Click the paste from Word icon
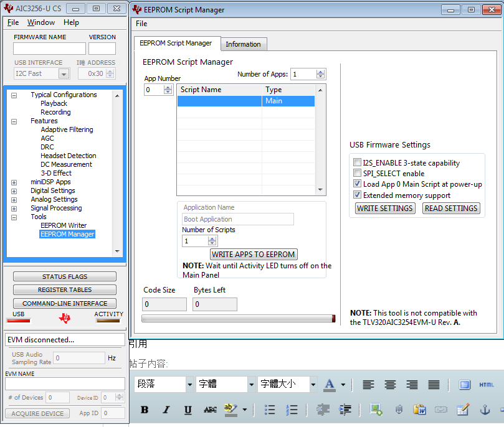504x427 pixels. [420, 410]
